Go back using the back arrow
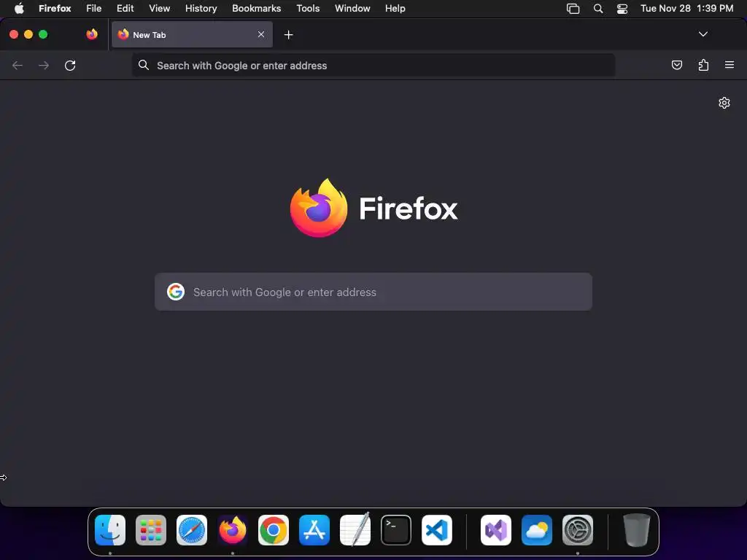747x560 pixels. coord(18,65)
